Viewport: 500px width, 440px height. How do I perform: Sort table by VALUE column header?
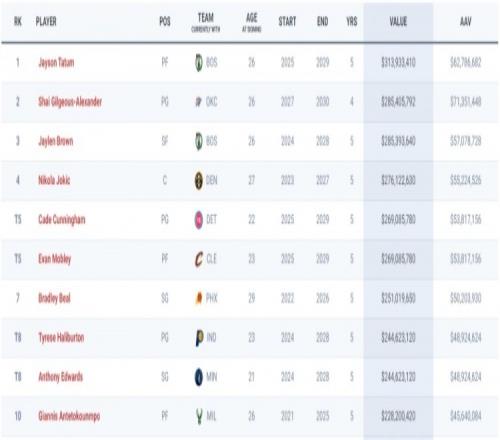398,22
